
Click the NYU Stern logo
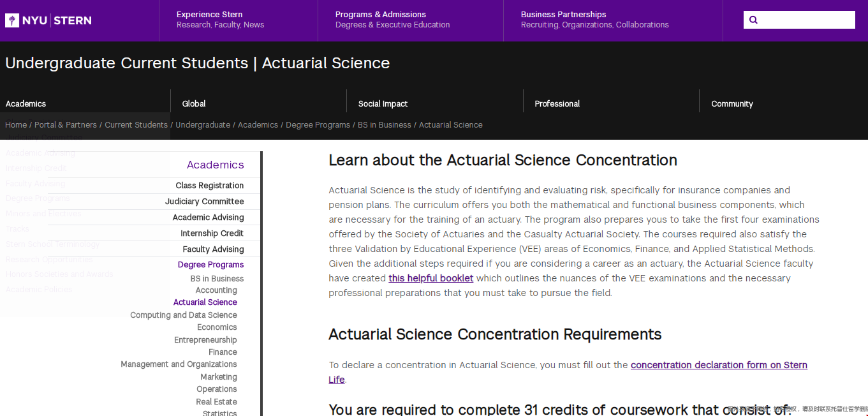click(48, 20)
